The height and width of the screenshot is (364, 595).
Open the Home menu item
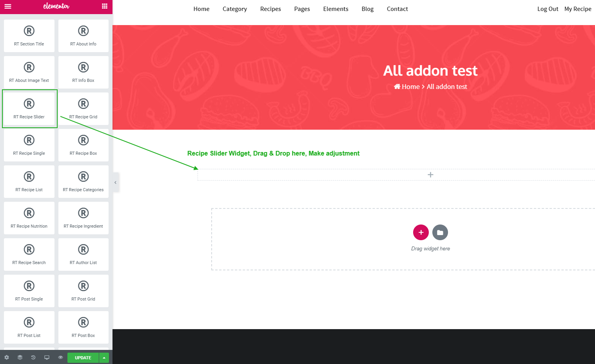tap(201, 9)
